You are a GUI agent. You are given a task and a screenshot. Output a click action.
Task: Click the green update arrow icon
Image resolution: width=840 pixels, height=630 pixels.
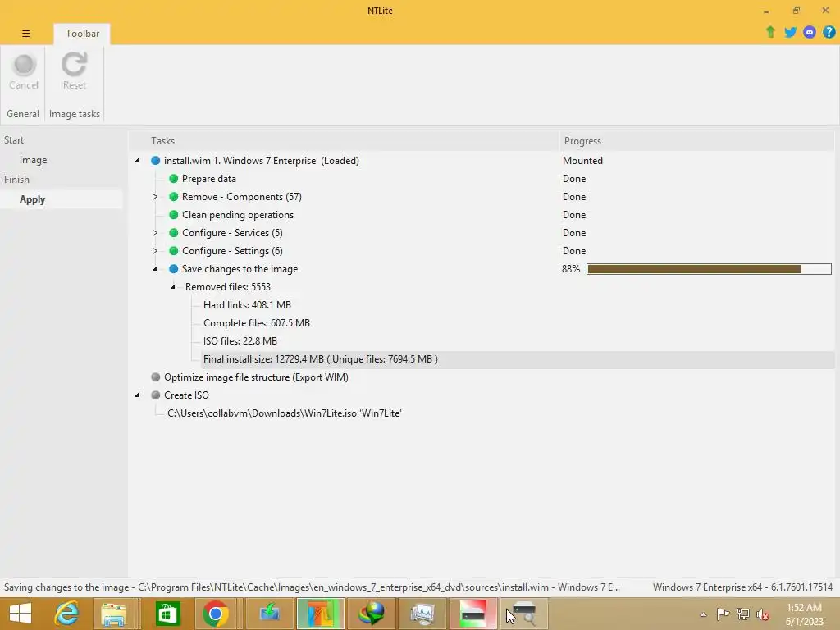click(770, 32)
